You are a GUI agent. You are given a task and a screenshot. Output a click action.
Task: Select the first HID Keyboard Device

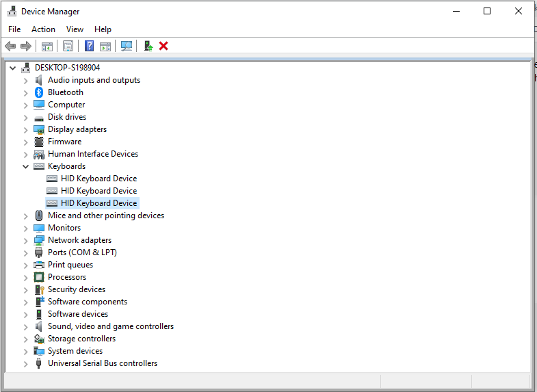tap(99, 179)
